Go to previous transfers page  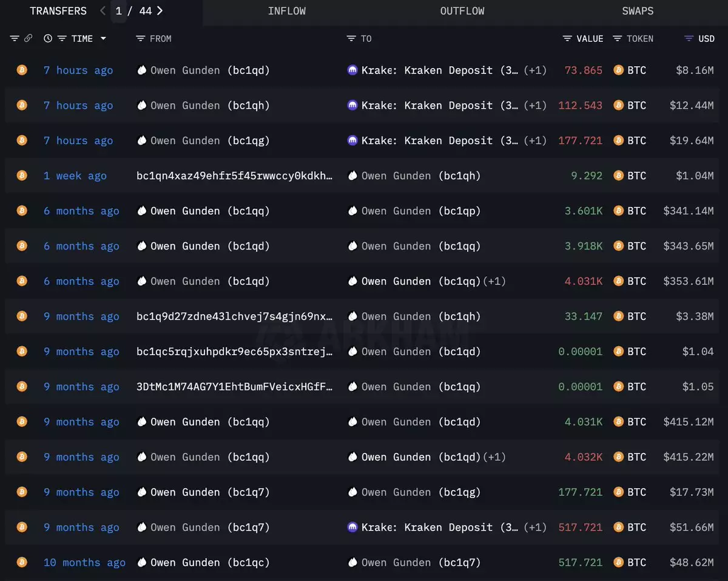103,11
